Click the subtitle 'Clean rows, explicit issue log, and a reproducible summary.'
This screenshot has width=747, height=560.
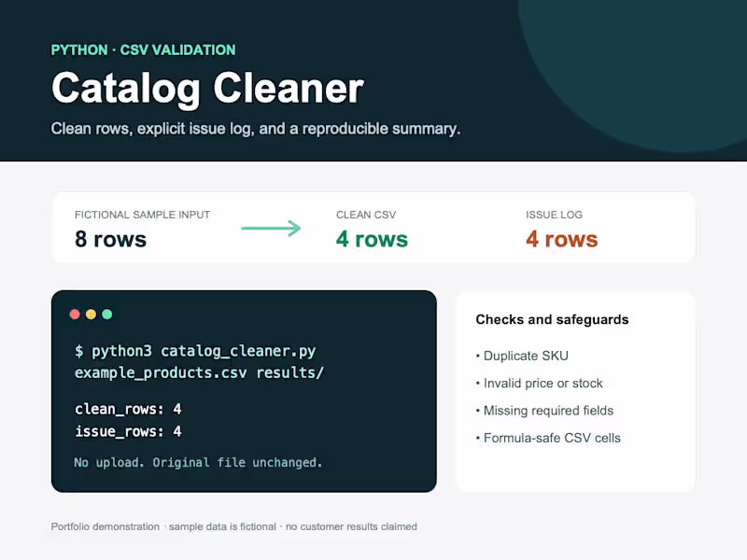[256, 129]
